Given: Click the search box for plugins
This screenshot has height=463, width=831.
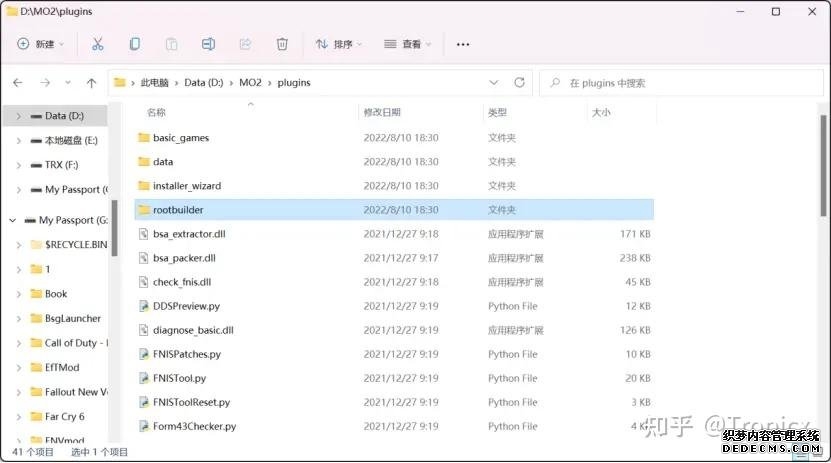Looking at the screenshot, I should coord(680,82).
